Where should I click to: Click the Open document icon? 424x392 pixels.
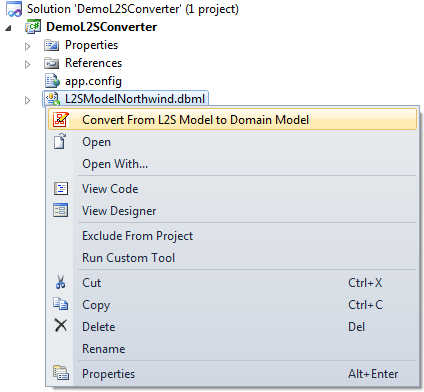click(60, 141)
